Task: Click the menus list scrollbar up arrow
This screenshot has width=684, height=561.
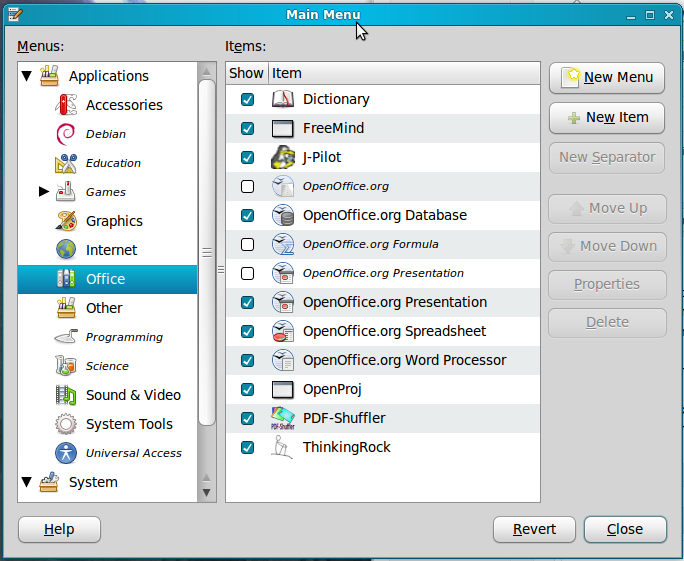Action: (x=207, y=72)
